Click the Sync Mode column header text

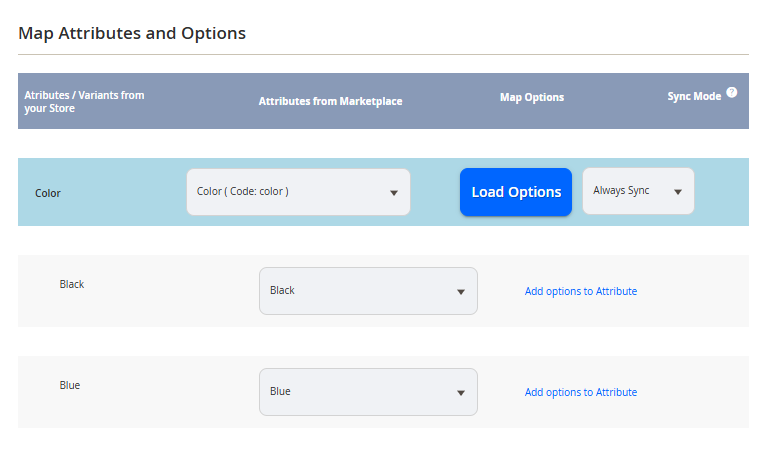(x=694, y=96)
